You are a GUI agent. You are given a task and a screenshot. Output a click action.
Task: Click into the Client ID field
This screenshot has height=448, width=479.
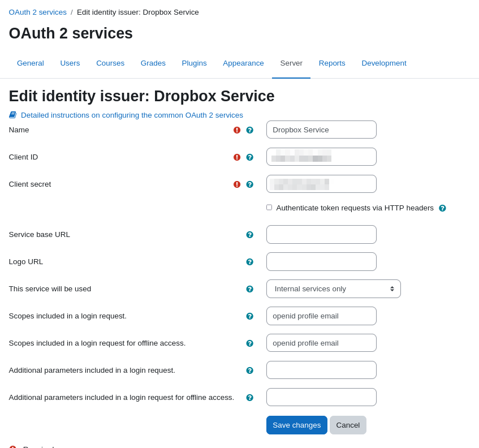321,157
